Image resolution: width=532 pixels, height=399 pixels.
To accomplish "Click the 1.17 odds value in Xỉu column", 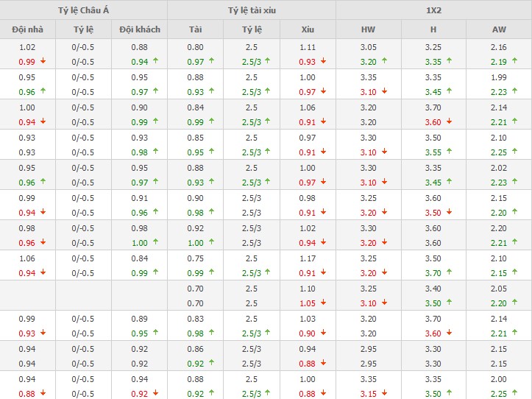I will point(308,258).
